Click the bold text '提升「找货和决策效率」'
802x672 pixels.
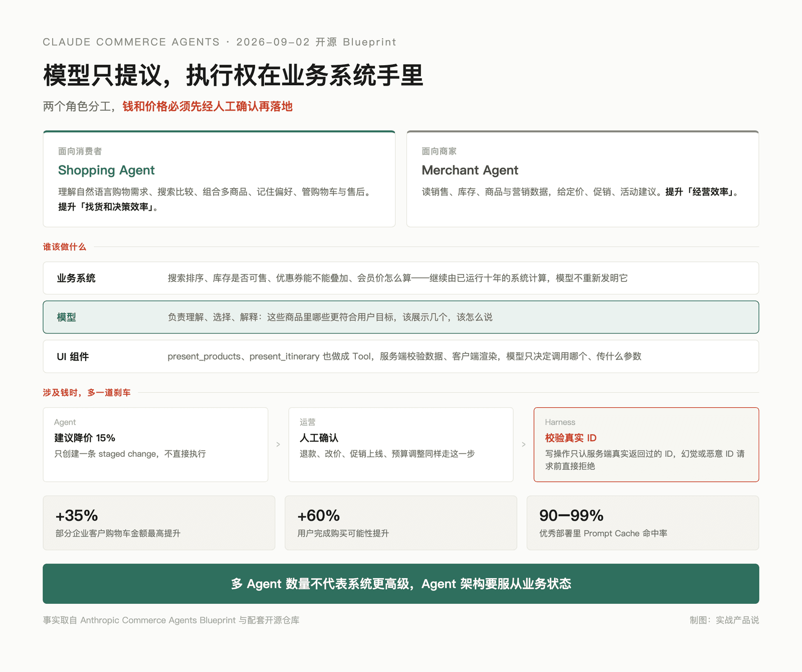(x=106, y=207)
